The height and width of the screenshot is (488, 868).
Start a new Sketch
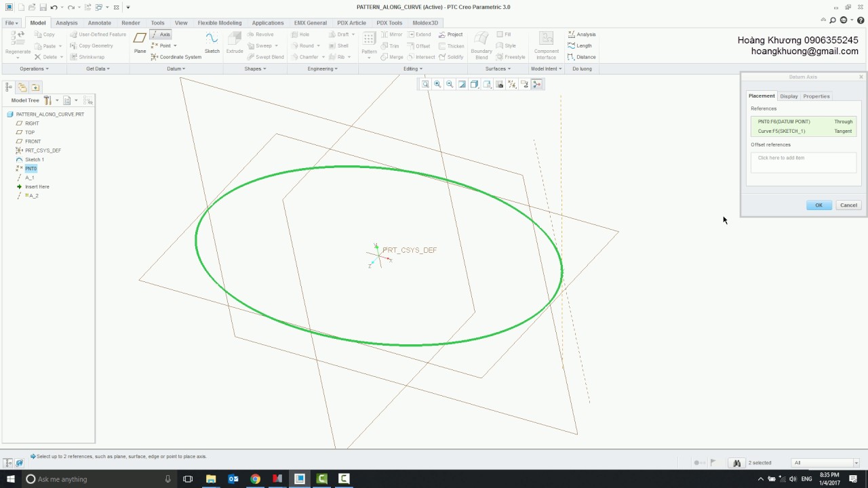click(x=212, y=42)
